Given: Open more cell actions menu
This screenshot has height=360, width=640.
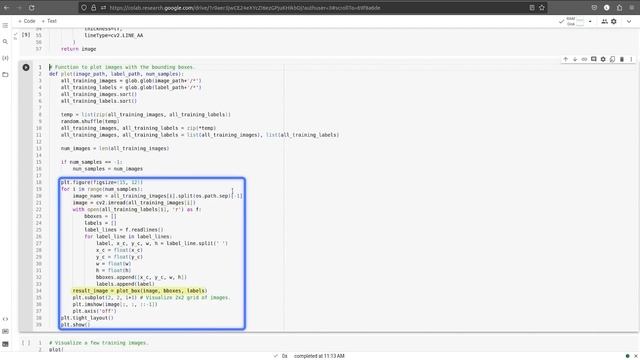Looking at the screenshot, I should [x=631, y=59].
